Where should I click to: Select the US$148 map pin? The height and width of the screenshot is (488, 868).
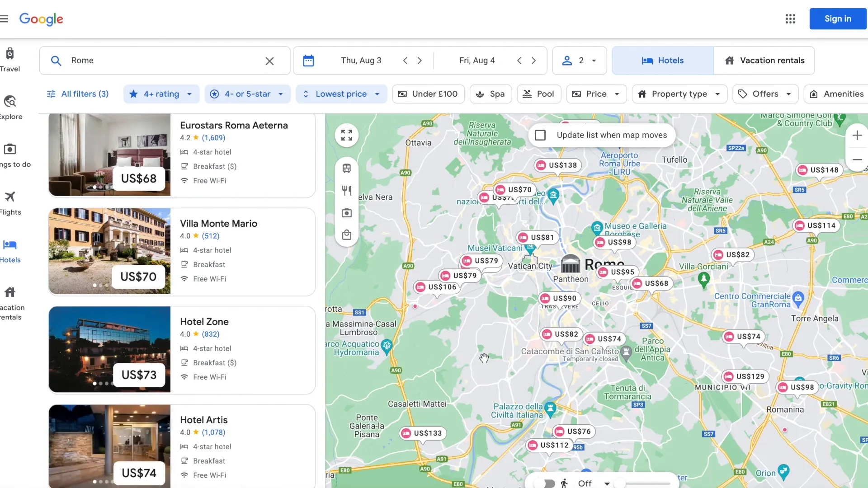[819, 170]
